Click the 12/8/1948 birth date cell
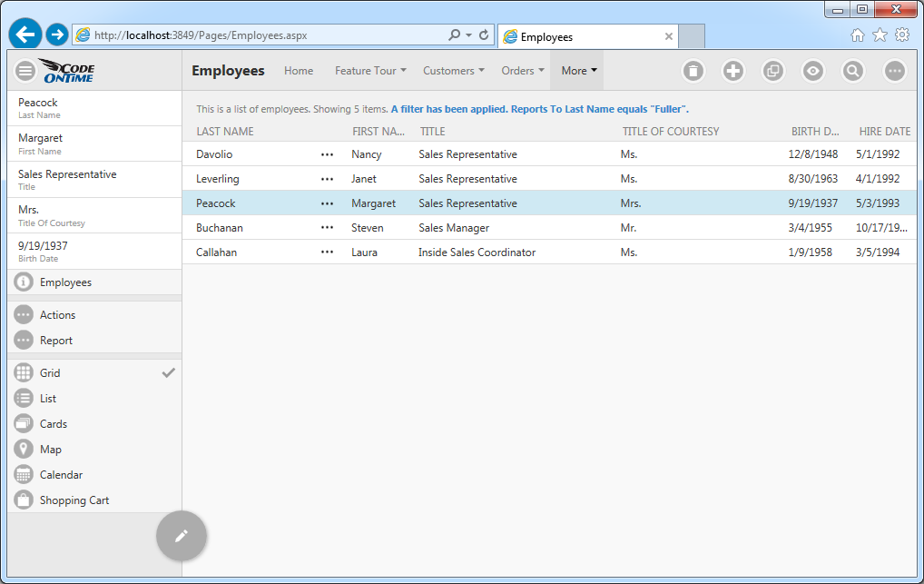 coord(812,154)
